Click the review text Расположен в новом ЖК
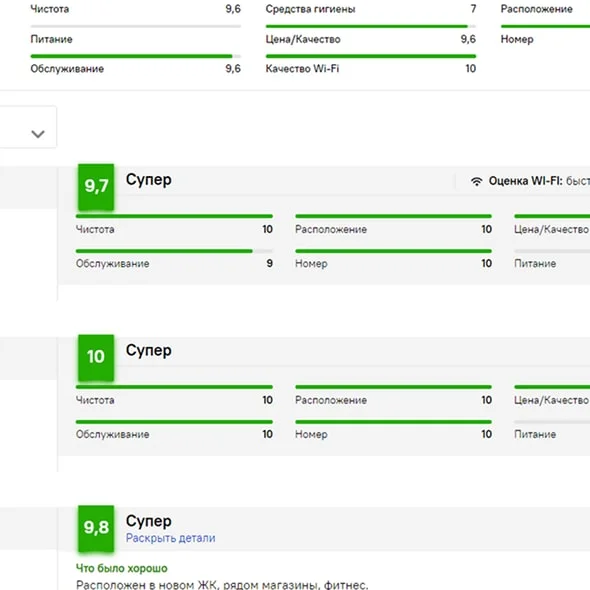 click(x=222, y=585)
